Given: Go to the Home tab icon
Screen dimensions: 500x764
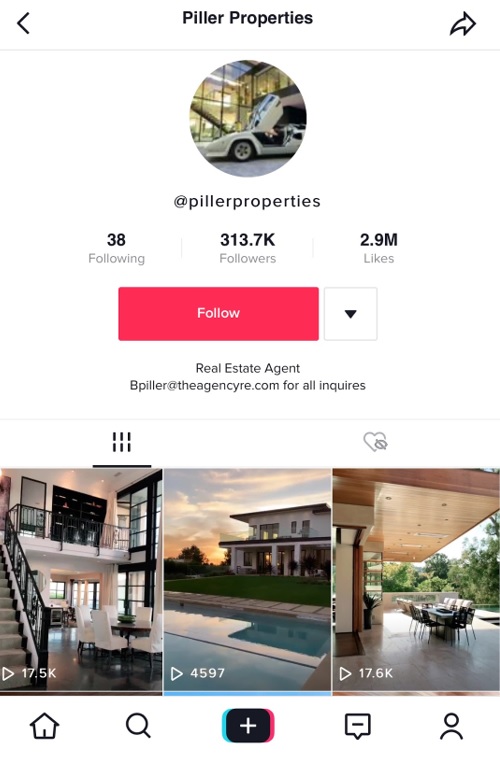Looking at the screenshot, I should tap(44, 726).
